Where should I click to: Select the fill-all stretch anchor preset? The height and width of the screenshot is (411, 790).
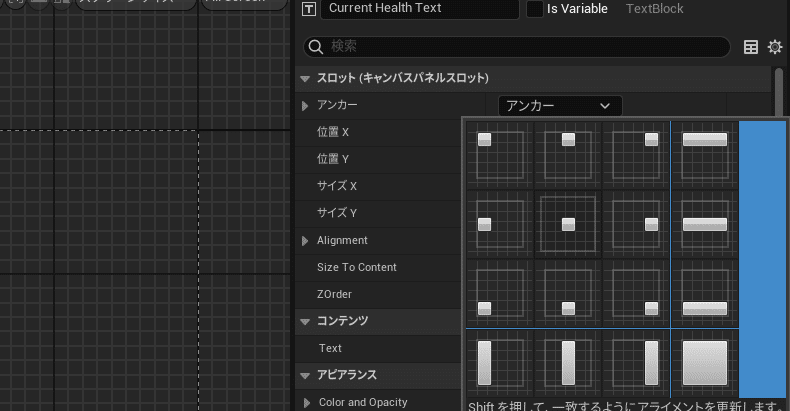click(x=704, y=363)
